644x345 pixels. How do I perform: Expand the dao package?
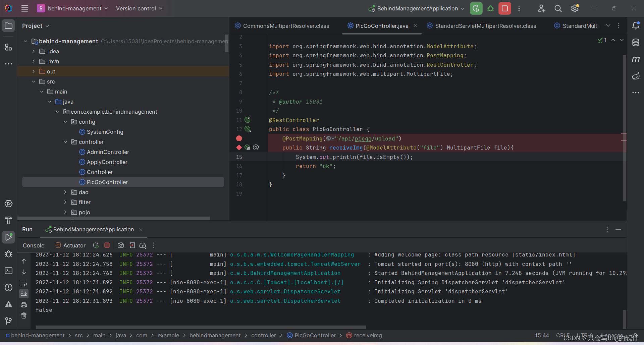[65, 192]
